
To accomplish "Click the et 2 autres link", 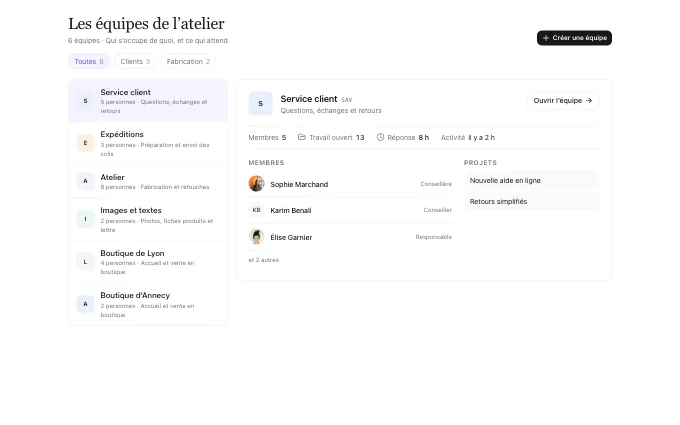I will (264, 260).
